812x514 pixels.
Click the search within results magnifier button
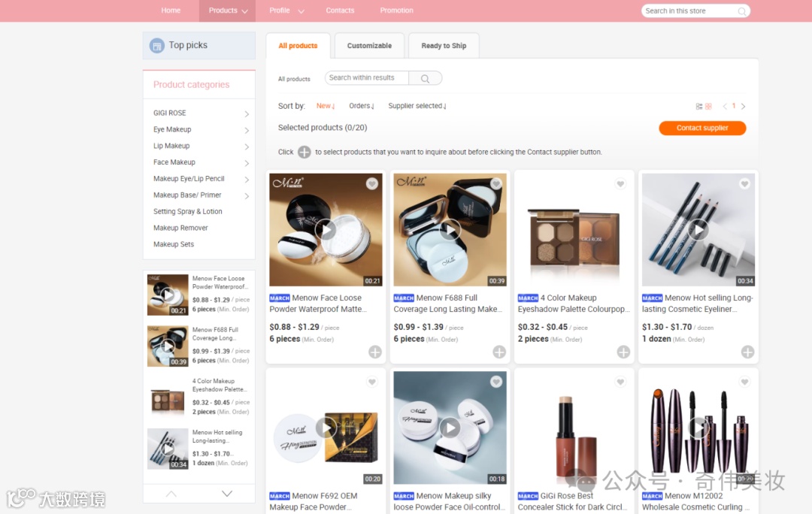point(425,78)
